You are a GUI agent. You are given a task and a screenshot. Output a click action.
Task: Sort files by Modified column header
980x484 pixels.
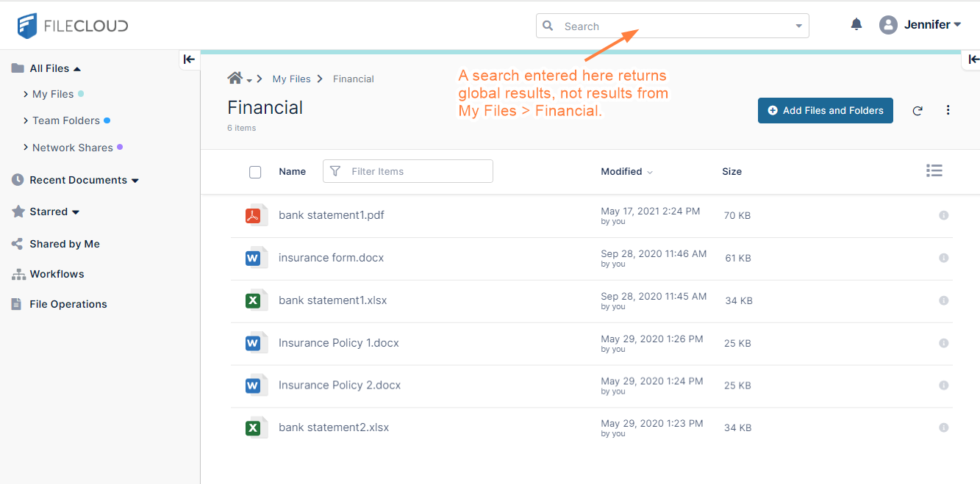point(621,172)
